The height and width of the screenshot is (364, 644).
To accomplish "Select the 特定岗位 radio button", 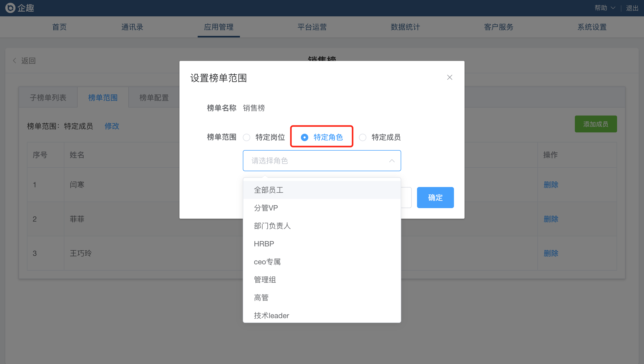I will click(247, 137).
